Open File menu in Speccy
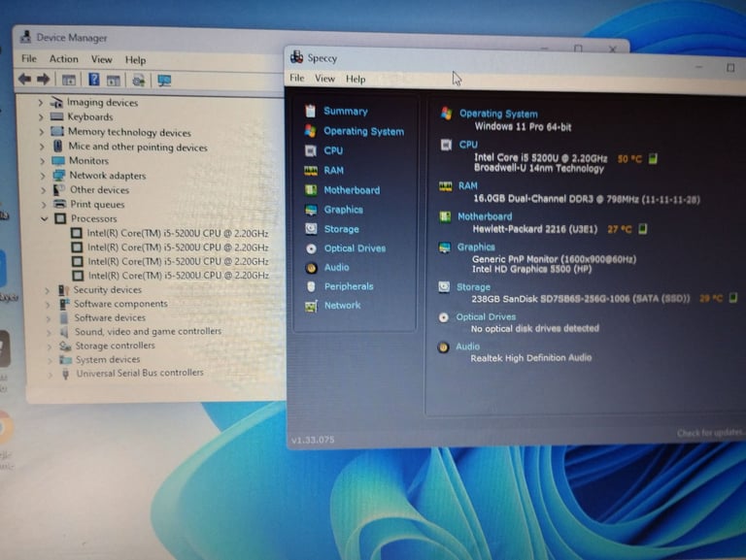 point(297,78)
